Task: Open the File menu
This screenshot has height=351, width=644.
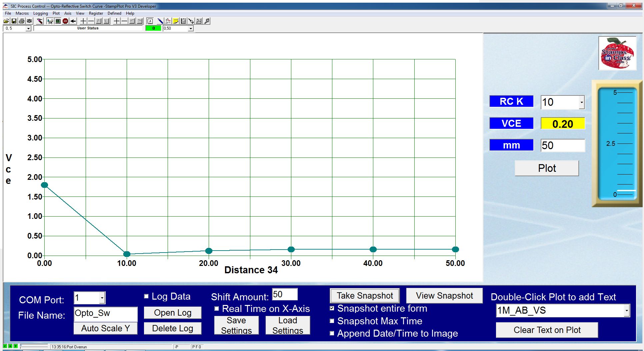Action: (8, 13)
